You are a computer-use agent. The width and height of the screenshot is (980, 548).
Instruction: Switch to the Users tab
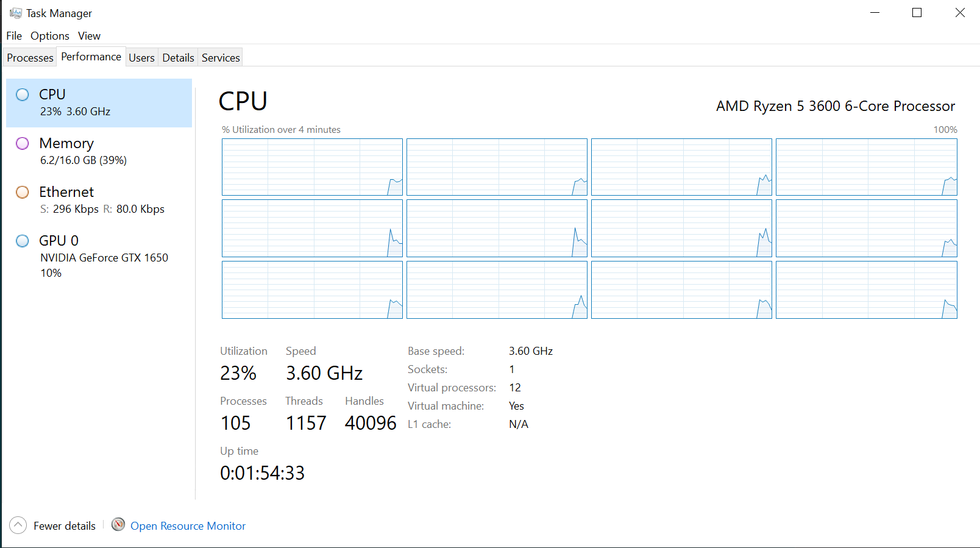coord(141,58)
